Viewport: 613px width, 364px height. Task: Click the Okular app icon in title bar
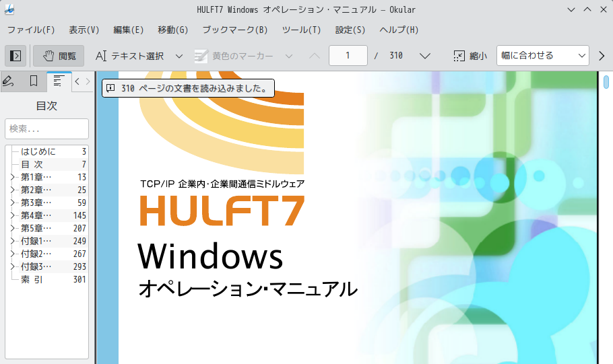point(9,9)
